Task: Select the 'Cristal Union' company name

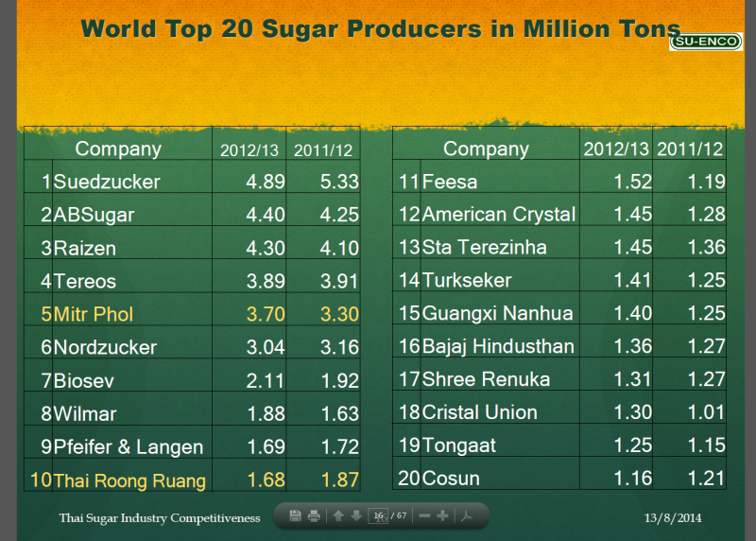Action: click(480, 412)
